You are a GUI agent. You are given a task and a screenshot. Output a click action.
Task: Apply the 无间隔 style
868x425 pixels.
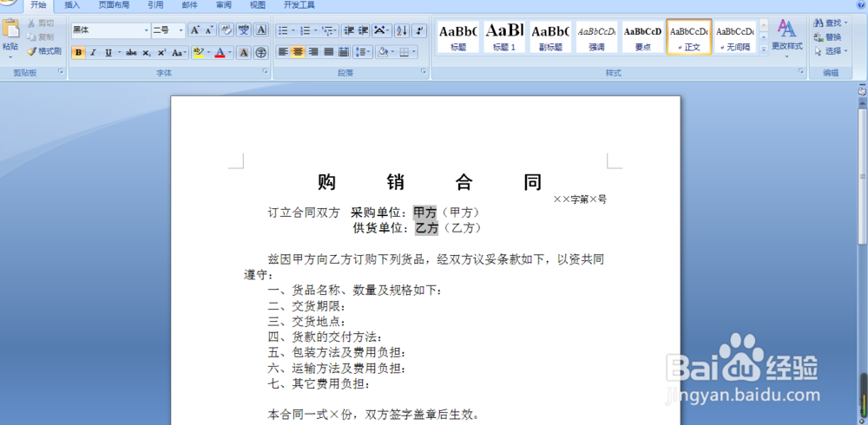pyautogui.click(x=735, y=36)
